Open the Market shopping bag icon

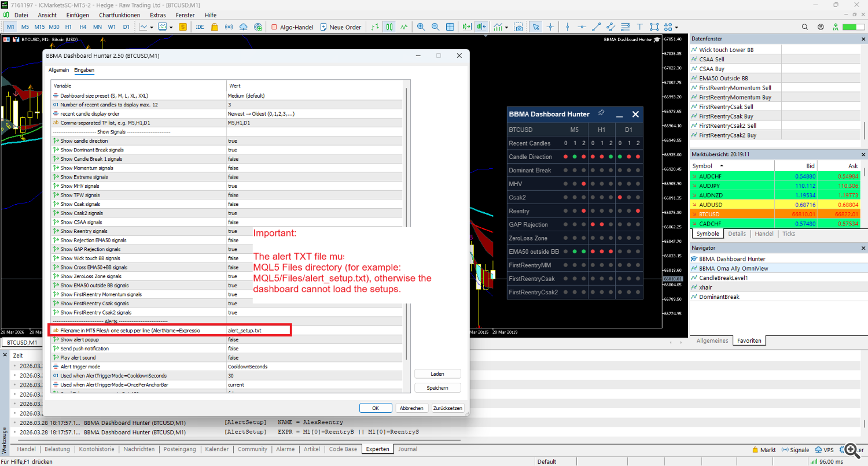coord(214,27)
